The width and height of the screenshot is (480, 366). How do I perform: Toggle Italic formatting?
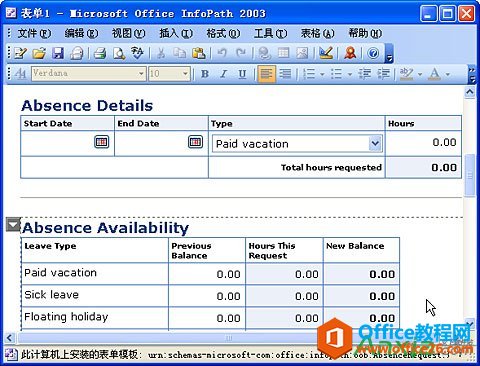coord(224,74)
